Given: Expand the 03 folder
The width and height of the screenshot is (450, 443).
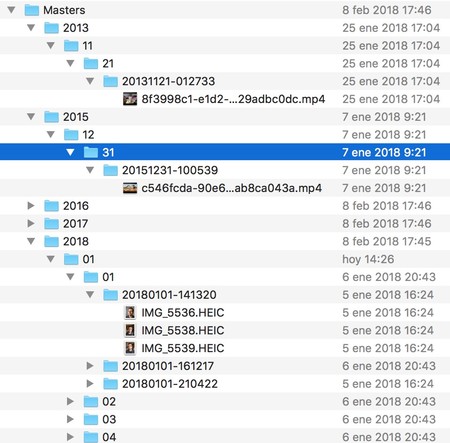Looking at the screenshot, I should click(x=70, y=419).
